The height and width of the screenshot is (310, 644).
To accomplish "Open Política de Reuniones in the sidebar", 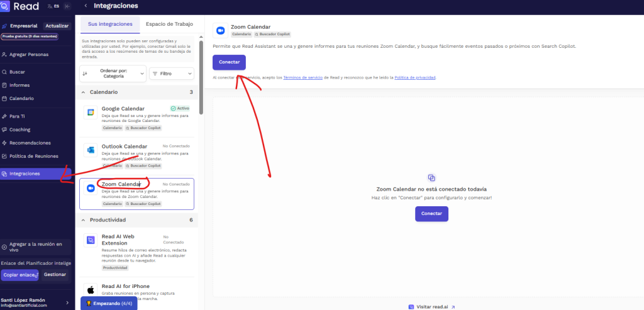I will point(34,156).
